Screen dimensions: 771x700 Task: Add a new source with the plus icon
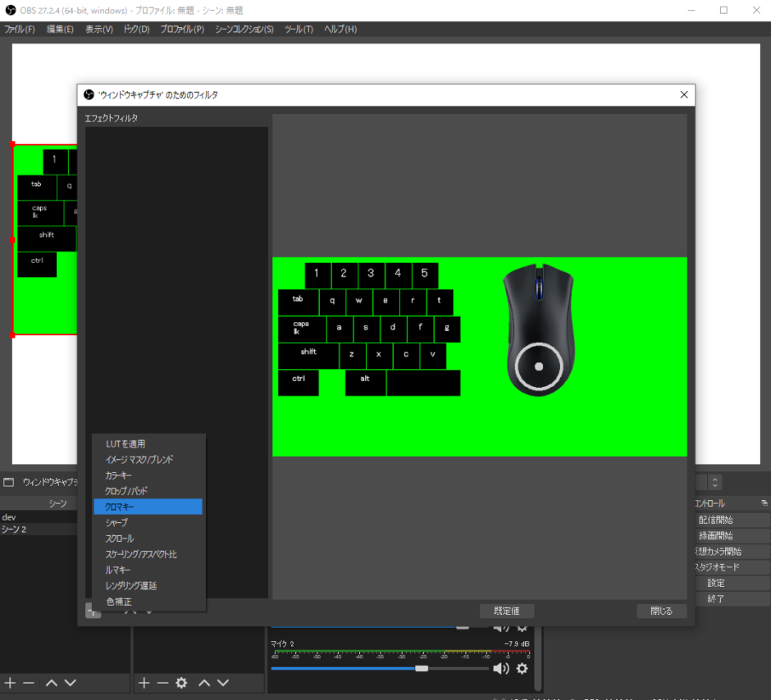click(144, 683)
